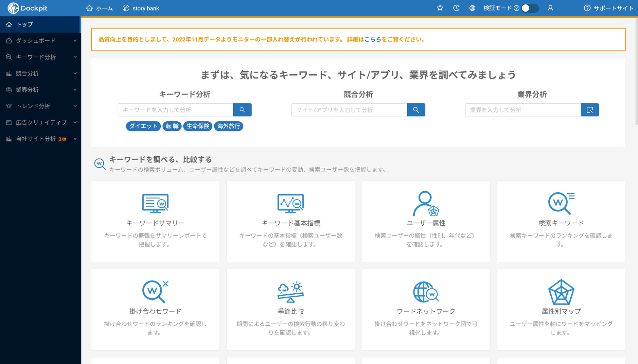Open the 属性別マップ radar icon card
The image size is (638, 364).
click(x=561, y=292)
